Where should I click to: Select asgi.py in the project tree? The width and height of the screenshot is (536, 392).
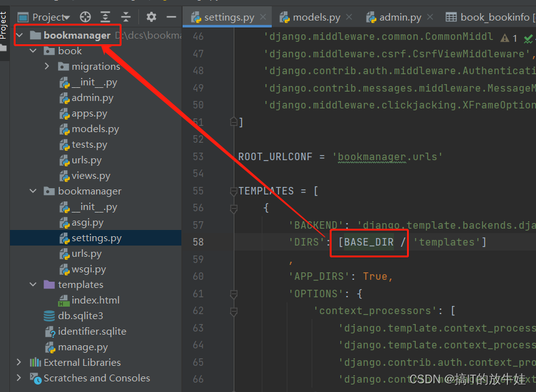pyautogui.click(x=87, y=222)
